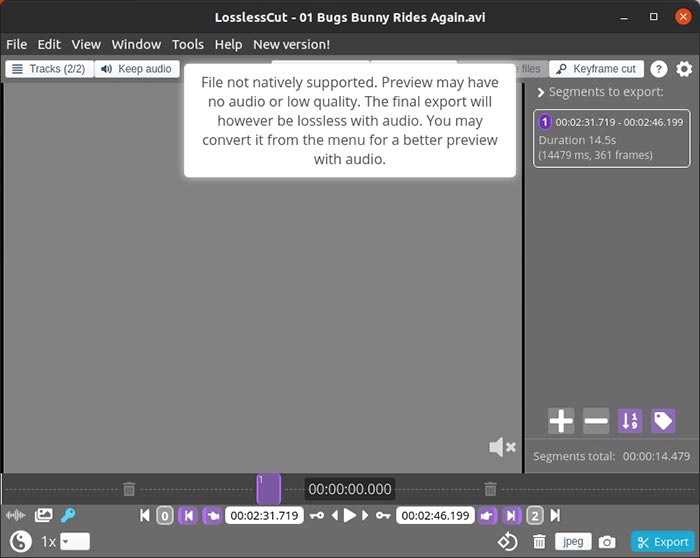Open the View menu
This screenshot has height=558, width=700.
pos(86,45)
